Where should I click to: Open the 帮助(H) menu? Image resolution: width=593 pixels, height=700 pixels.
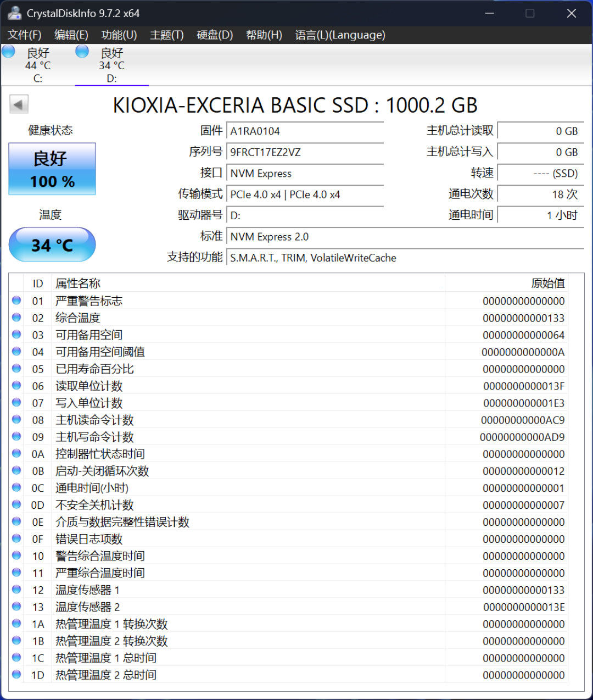click(x=264, y=35)
